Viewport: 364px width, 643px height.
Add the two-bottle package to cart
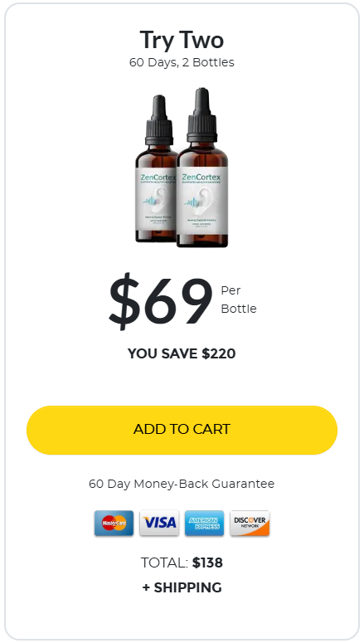point(182,430)
